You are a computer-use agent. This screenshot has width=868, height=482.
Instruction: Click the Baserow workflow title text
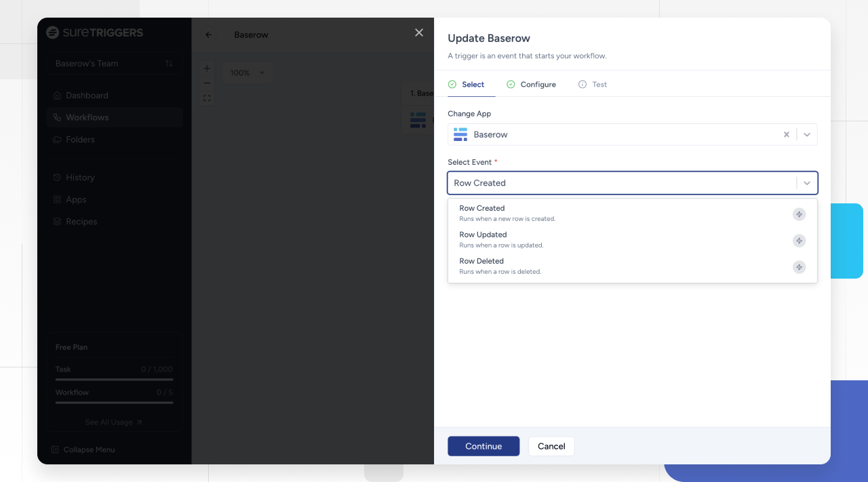pos(252,35)
